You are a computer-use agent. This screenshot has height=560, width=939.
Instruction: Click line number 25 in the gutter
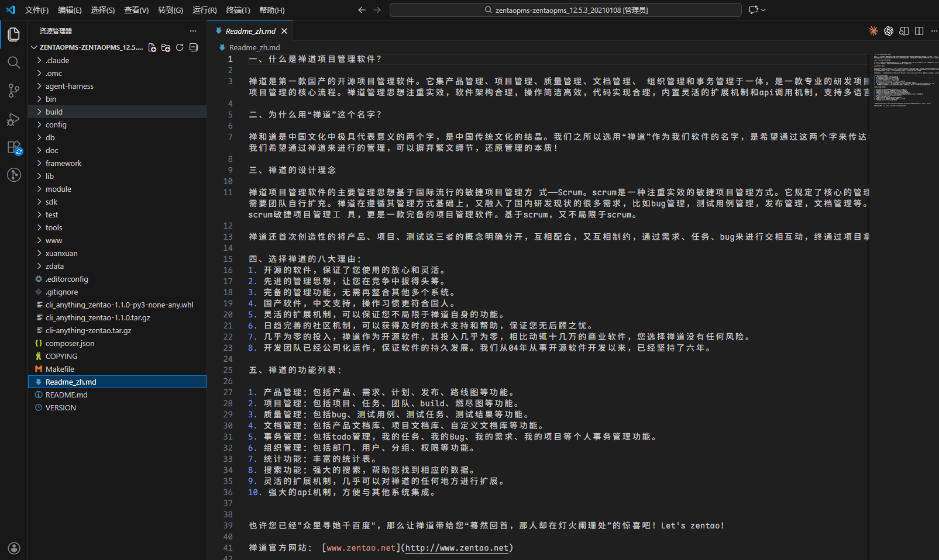point(228,370)
